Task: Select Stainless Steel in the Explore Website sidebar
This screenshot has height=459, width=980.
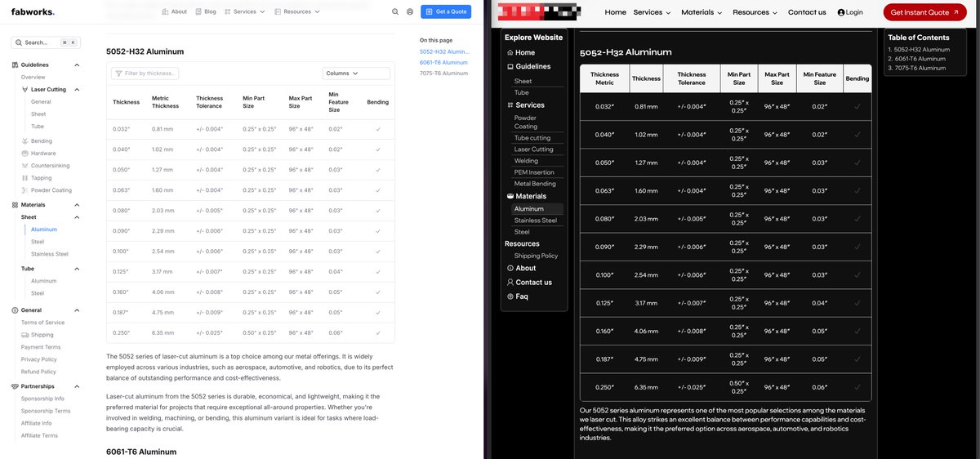Action: click(536, 220)
